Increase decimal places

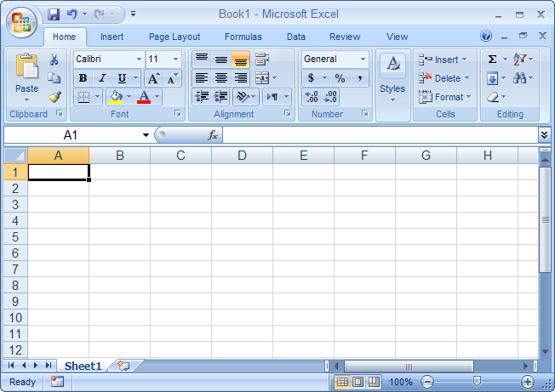coord(312,97)
